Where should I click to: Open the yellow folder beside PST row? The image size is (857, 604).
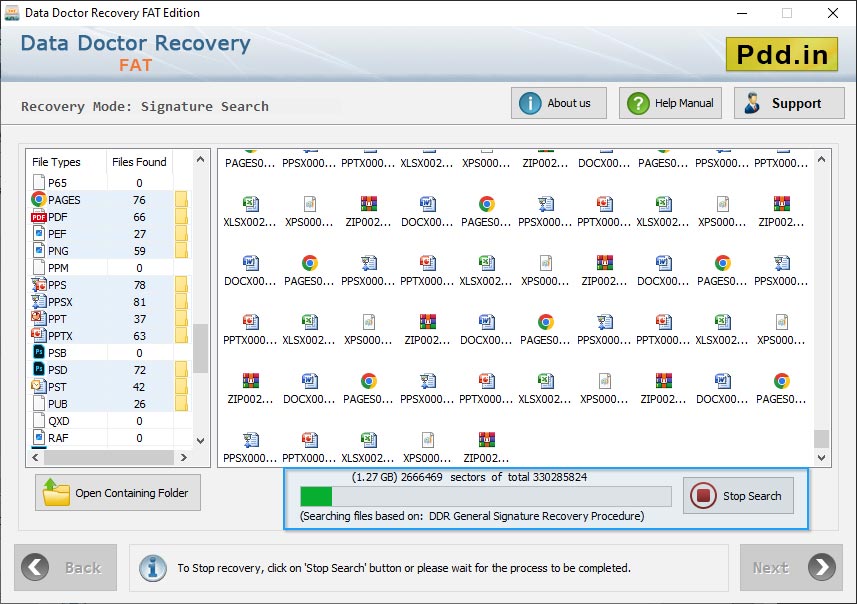click(x=181, y=386)
